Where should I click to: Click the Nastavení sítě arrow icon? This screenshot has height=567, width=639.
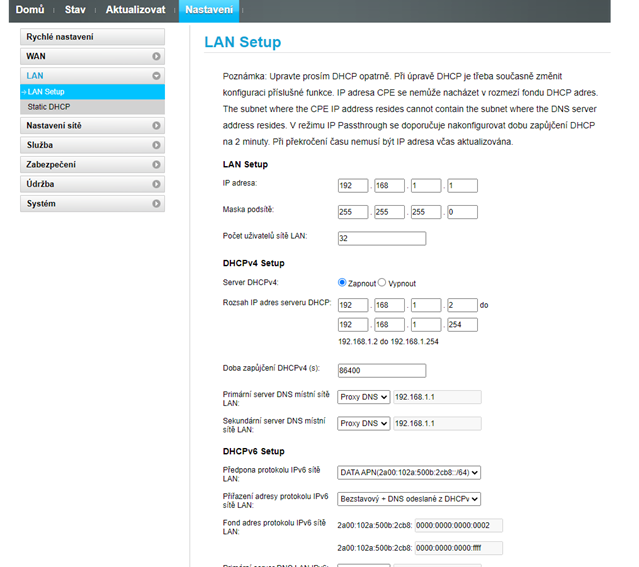[156, 126]
